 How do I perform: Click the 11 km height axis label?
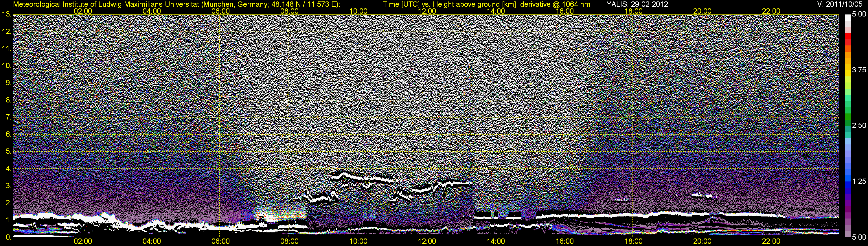pos(6,49)
